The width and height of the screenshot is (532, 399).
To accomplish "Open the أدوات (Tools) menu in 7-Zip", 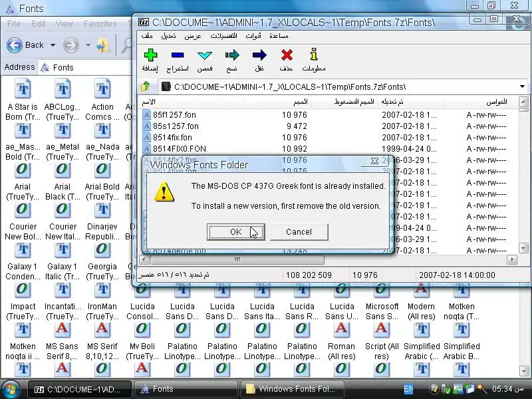I will tap(253, 36).
